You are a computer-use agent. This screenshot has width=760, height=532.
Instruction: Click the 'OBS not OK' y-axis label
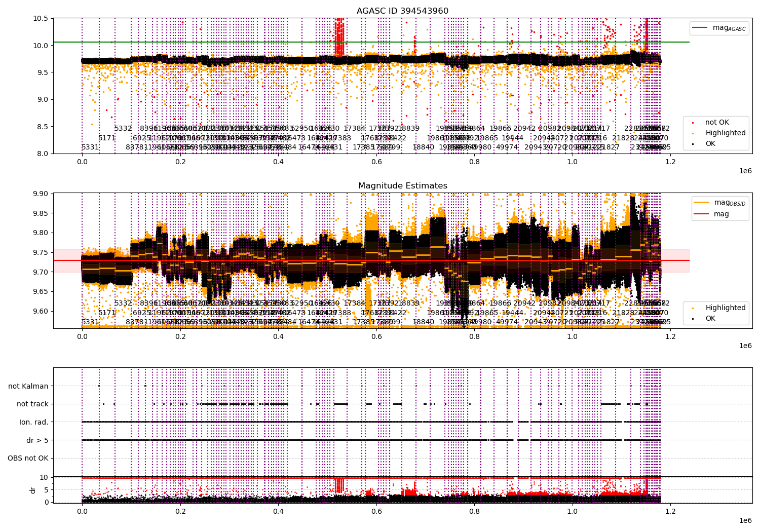point(28,459)
